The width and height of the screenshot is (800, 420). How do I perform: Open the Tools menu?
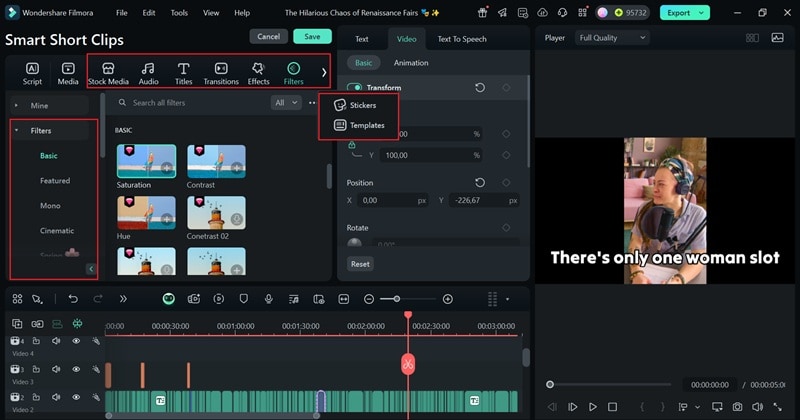pos(179,13)
